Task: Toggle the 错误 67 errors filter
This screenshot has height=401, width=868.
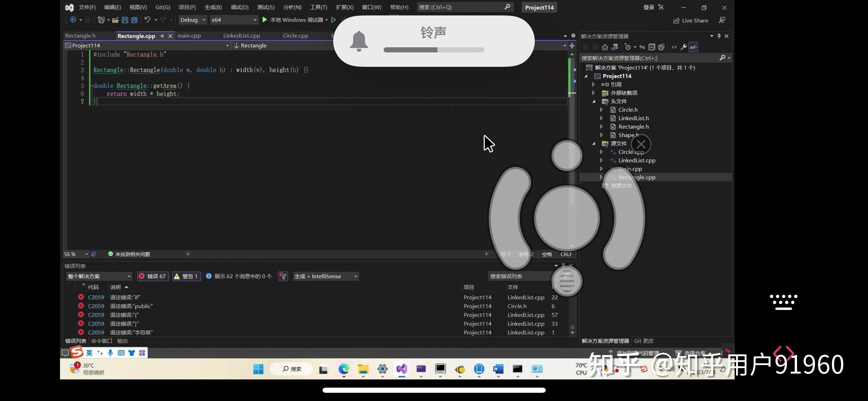Action: (153, 276)
